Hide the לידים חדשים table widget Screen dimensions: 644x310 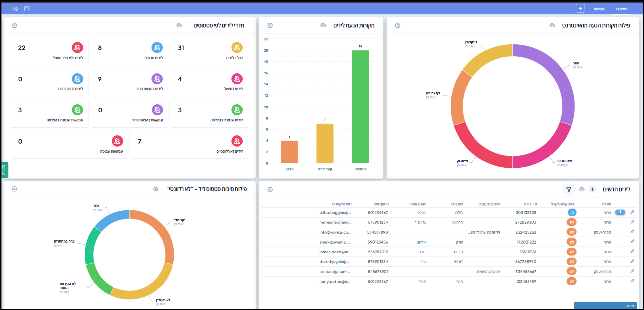tap(582, 189)
